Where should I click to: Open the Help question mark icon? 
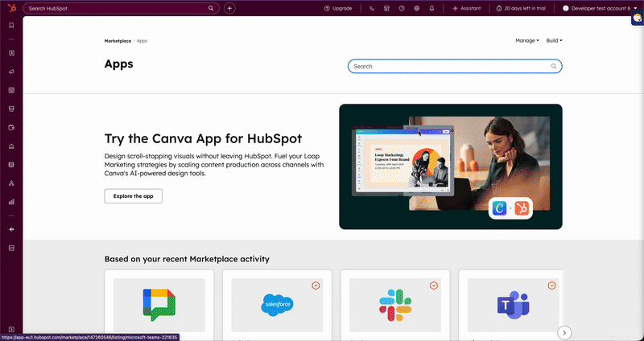[402, 8]
